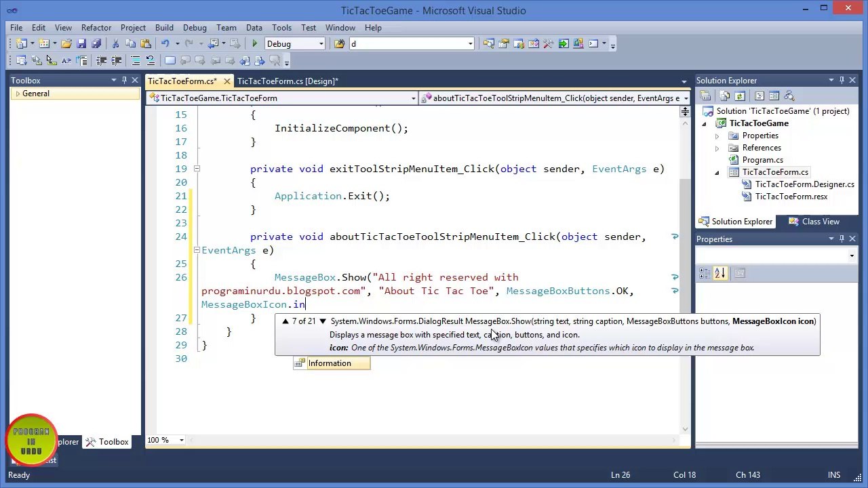Switch to TicTacToeForm.cs [Design] tab

(288, 81)
